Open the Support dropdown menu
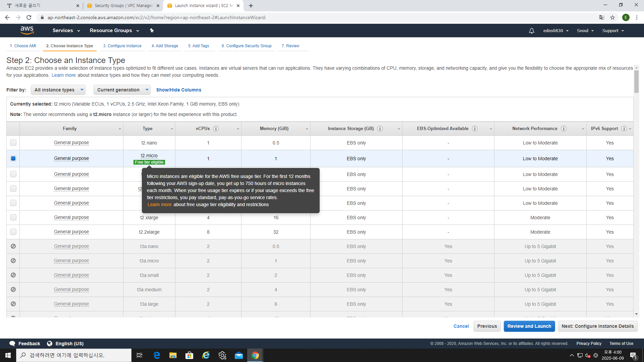The height and width of the screenshot is (362, 644). 613,31
